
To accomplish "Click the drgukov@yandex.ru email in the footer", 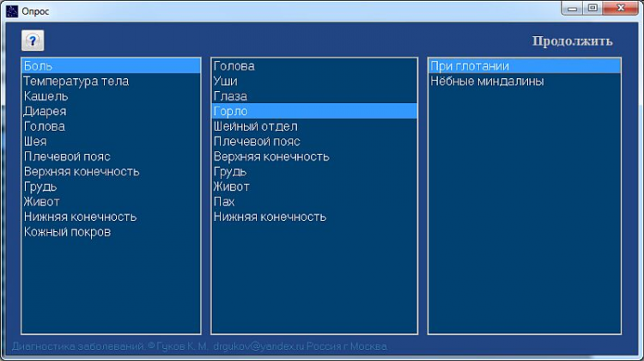I will pos(258,346).
